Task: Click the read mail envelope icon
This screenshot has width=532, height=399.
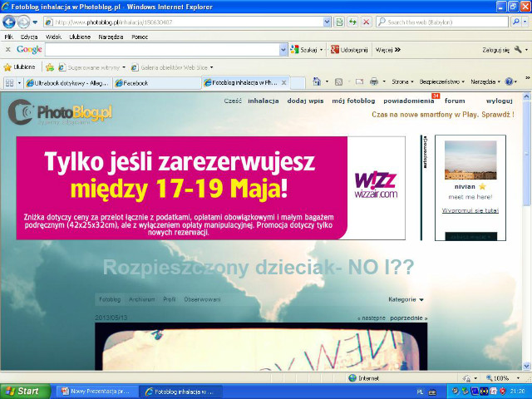Action: [x=359, y=81]
